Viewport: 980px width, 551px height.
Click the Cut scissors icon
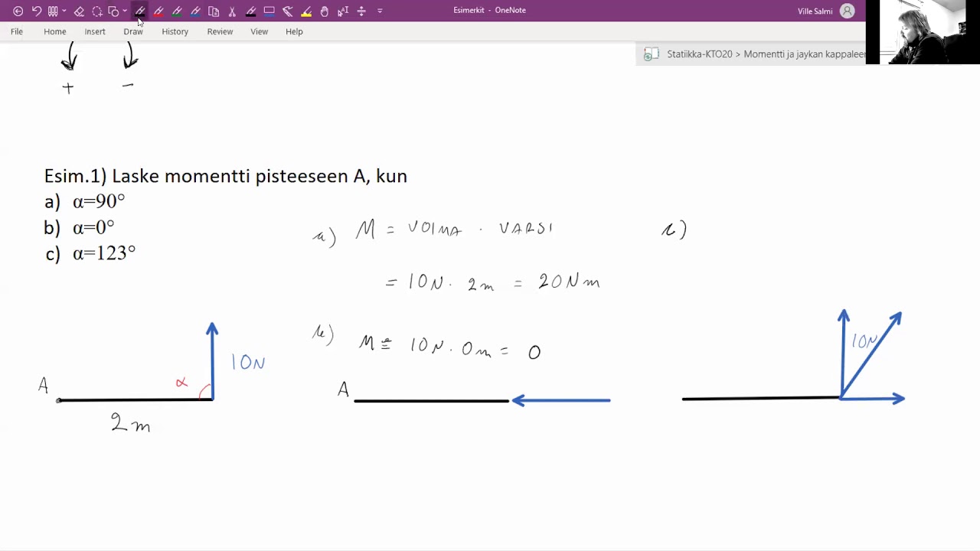tap(232, 11)
